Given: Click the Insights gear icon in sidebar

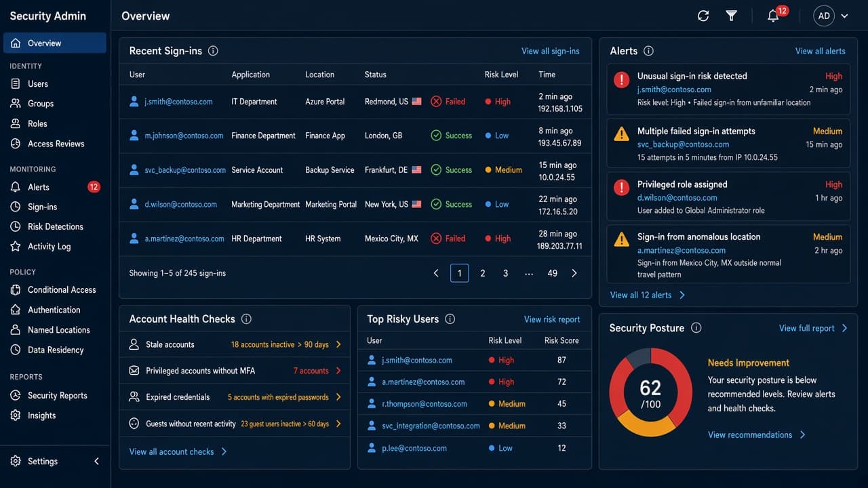Looking at the screenshot, I should click(16, 415).
